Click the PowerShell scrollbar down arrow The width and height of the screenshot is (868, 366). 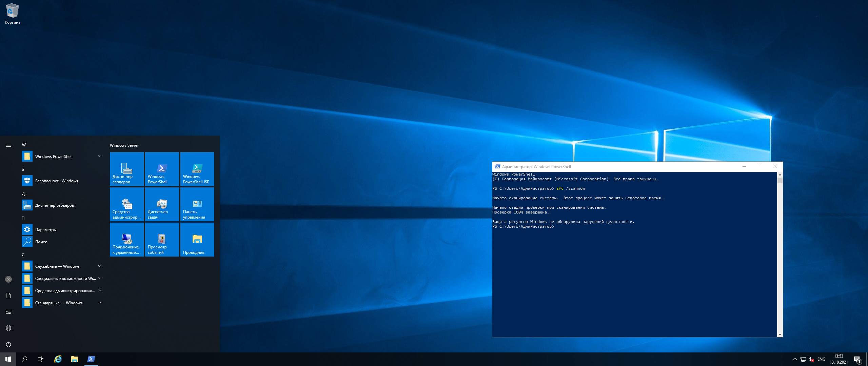click(780, 334)
